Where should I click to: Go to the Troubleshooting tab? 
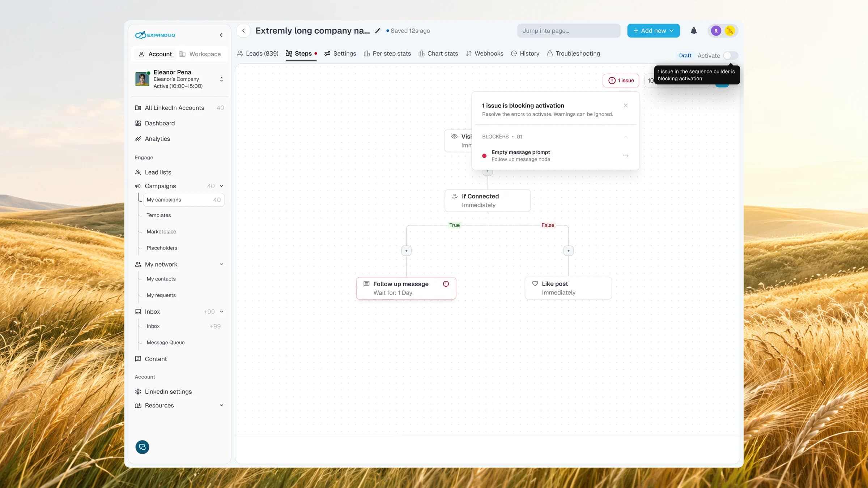[x=573, y=53]
